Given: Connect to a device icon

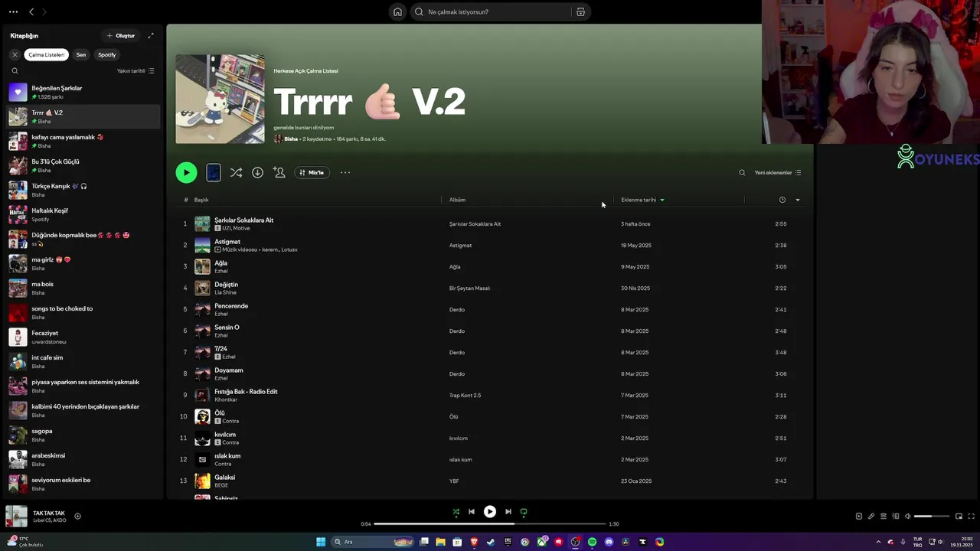Looking at the screenshot, I should 895,516.
